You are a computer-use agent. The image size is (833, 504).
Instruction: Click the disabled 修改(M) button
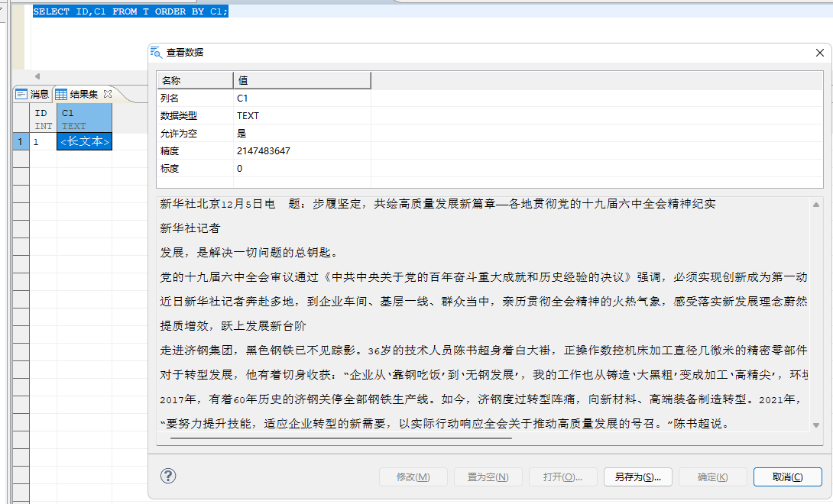[413, 477]
